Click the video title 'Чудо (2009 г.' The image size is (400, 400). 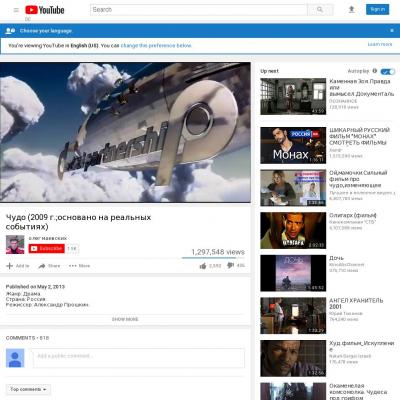pos(78,222)
